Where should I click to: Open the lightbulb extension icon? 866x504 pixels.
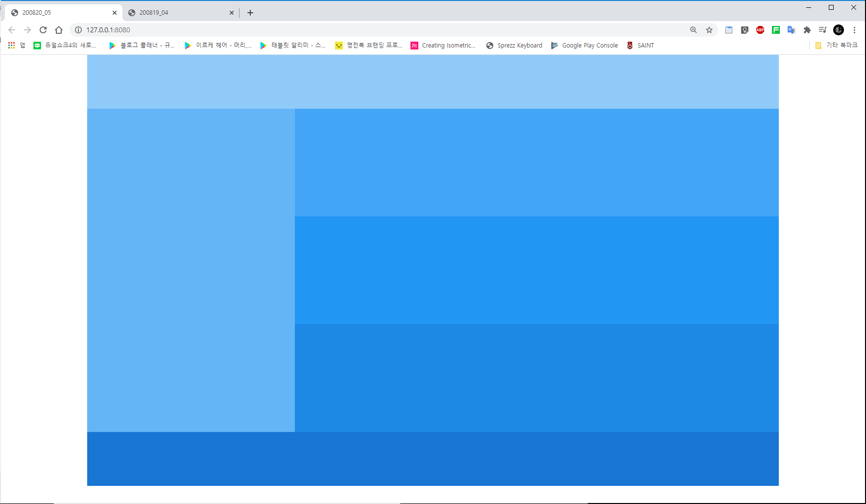pos(745,30)
